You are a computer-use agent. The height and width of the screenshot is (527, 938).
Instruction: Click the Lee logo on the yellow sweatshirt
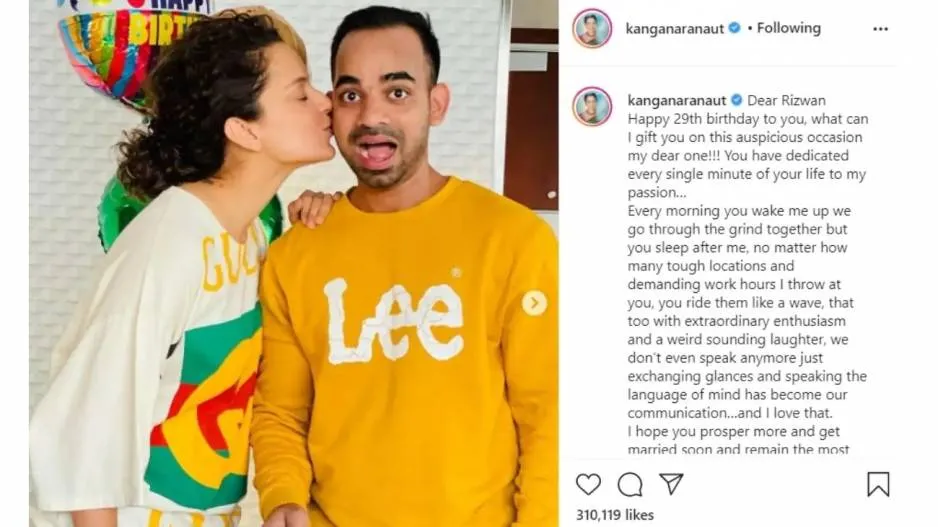(x=393, y=321)
